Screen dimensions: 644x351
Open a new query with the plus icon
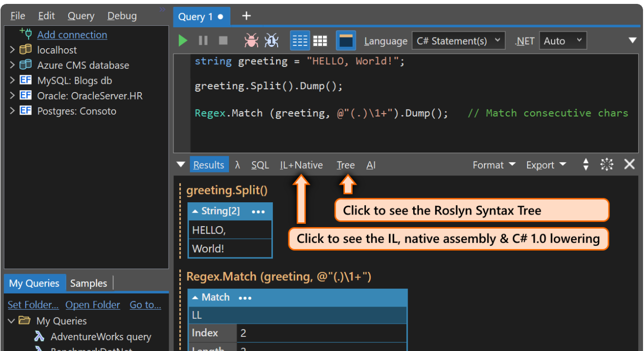point(246,16)
